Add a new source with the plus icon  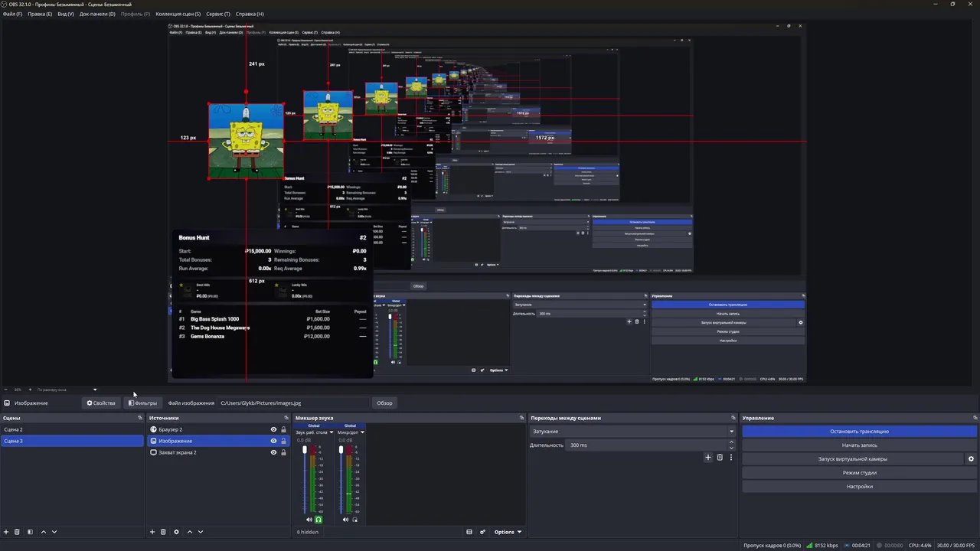152,532
